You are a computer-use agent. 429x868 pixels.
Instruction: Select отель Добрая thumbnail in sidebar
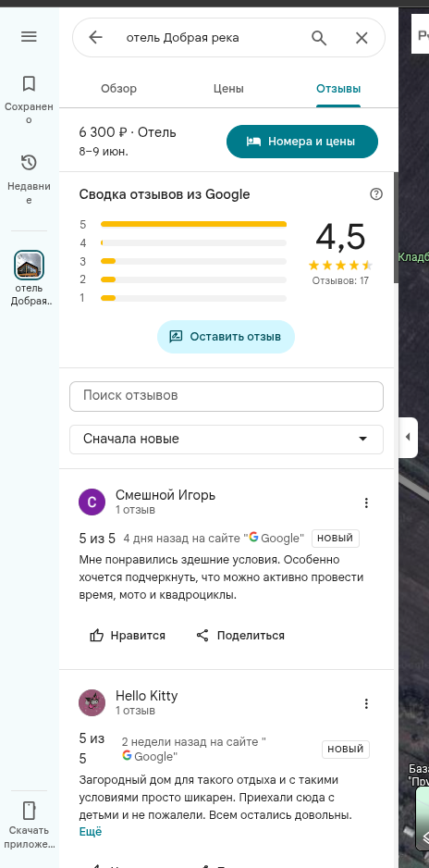[x=29, y=266]
